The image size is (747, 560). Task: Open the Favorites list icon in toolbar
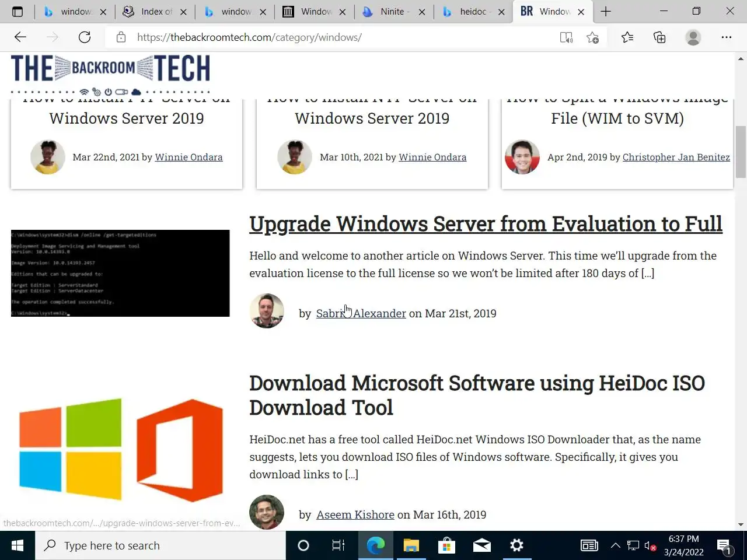pyautogui.click(x=627, y=37)
